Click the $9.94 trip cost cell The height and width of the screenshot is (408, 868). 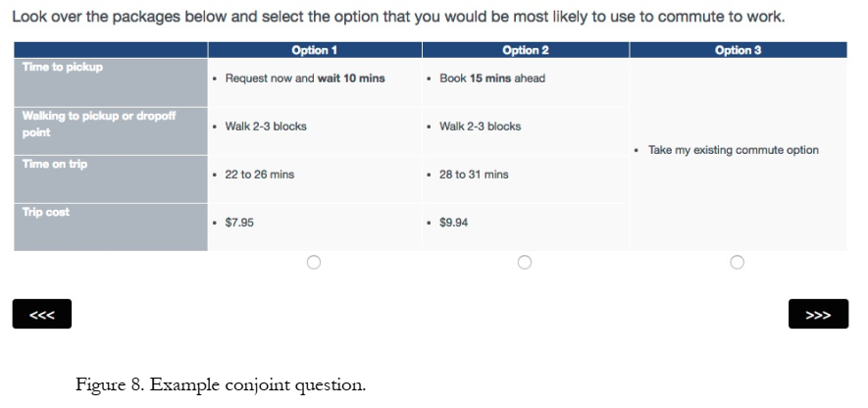453,223
